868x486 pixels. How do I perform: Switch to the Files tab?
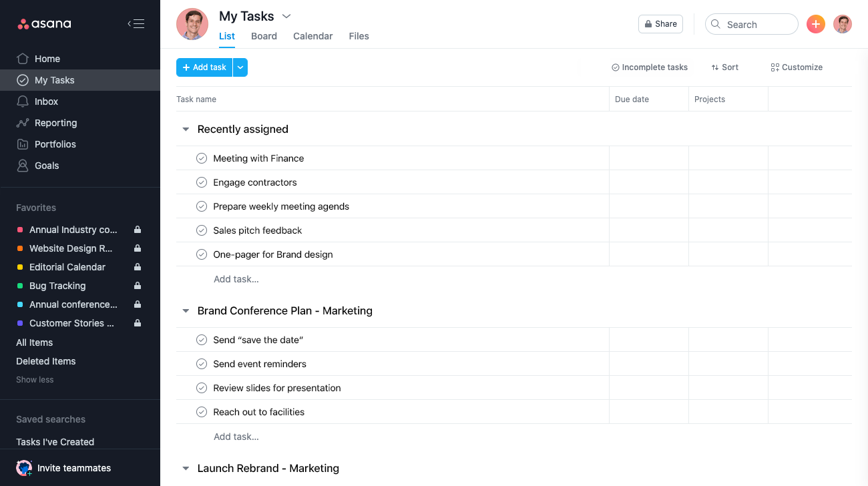click(x=359, y=36)
